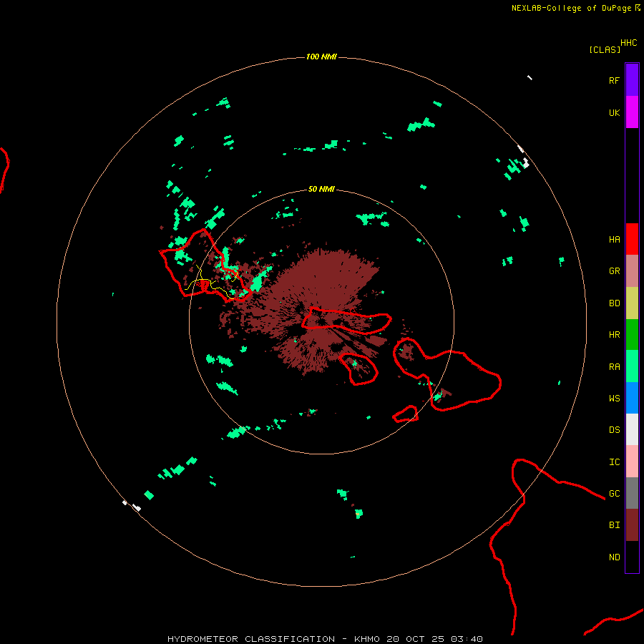Click the WS legend label
The width and height of the screenshot is (644, 644).
pyautogui.click(x=615, y=399)
